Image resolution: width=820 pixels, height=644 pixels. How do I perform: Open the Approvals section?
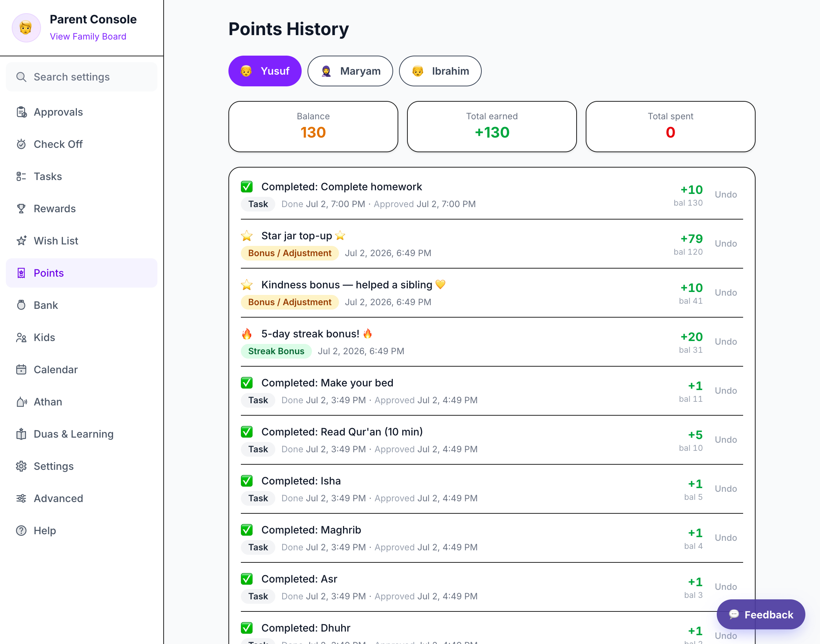82,112
